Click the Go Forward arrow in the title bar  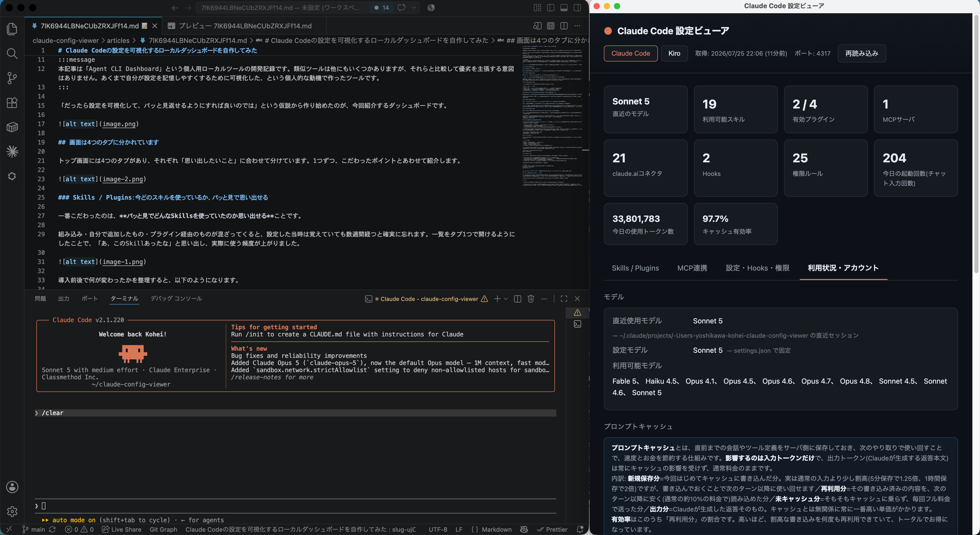click(x=188, y=8)
